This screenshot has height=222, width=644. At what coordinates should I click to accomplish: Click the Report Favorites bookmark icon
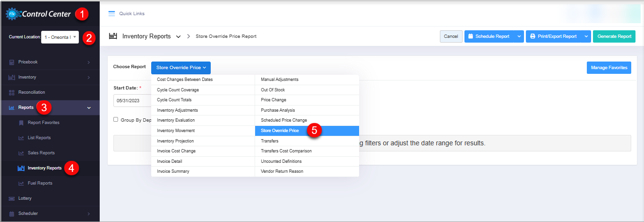point(21,123)
